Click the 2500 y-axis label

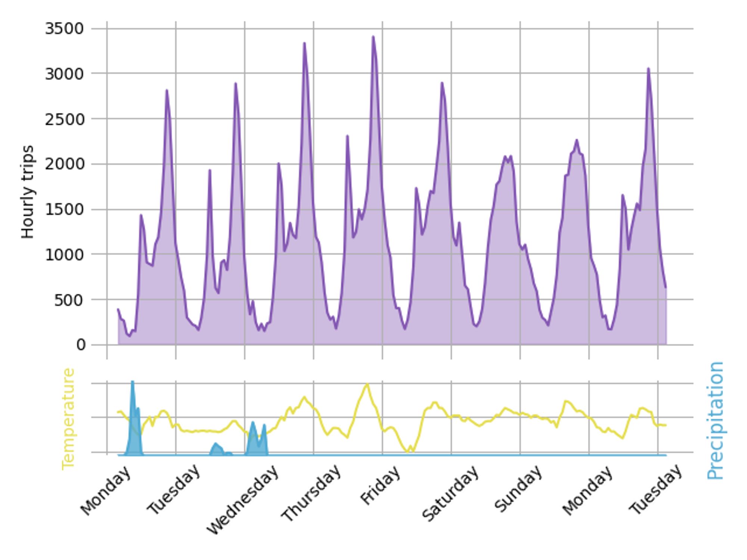64,119
